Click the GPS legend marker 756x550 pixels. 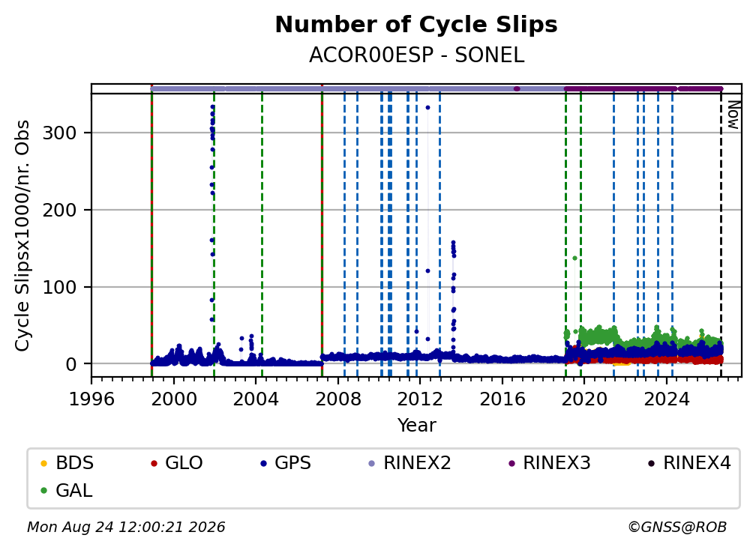(x=263, y=464)
